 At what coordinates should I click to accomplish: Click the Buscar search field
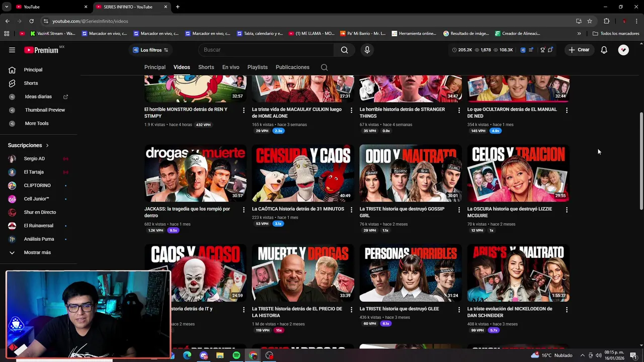click(267, 50)
